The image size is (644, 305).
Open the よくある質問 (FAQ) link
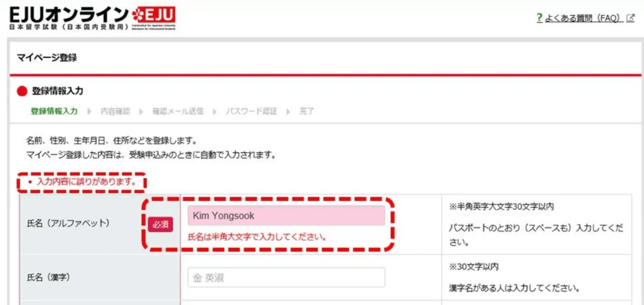pyautogui.click(x=582, y=18)
